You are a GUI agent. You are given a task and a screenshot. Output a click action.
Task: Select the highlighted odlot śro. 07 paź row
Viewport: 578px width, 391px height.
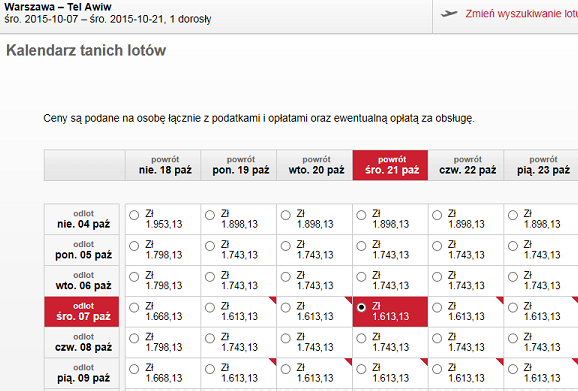pos(82,312)
